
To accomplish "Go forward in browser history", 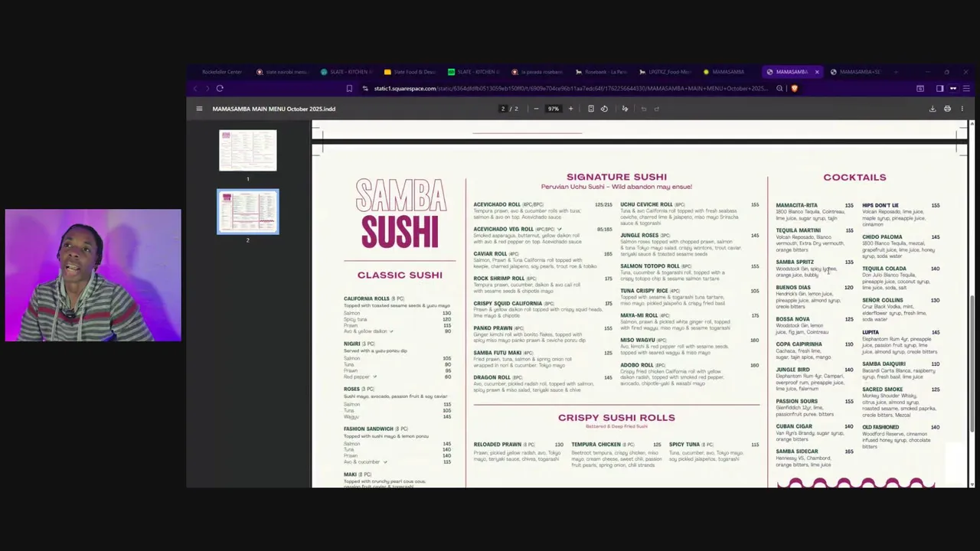I will tap(207, 88).
